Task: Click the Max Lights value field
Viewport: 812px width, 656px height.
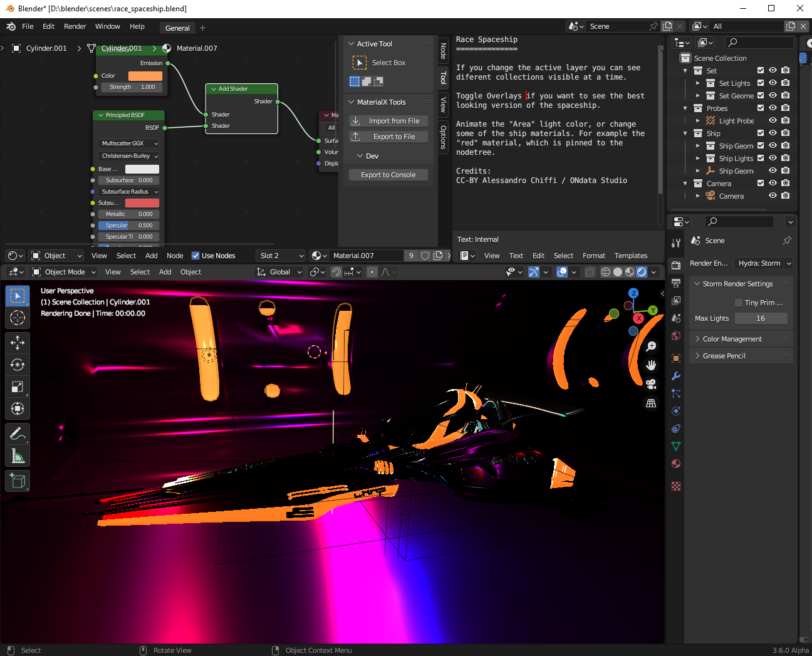Action: pyautogui.click(x=761, y=318)
